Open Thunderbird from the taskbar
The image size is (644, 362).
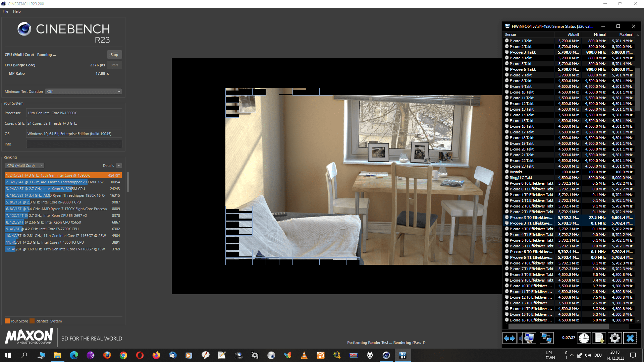(x=173, y=355)
